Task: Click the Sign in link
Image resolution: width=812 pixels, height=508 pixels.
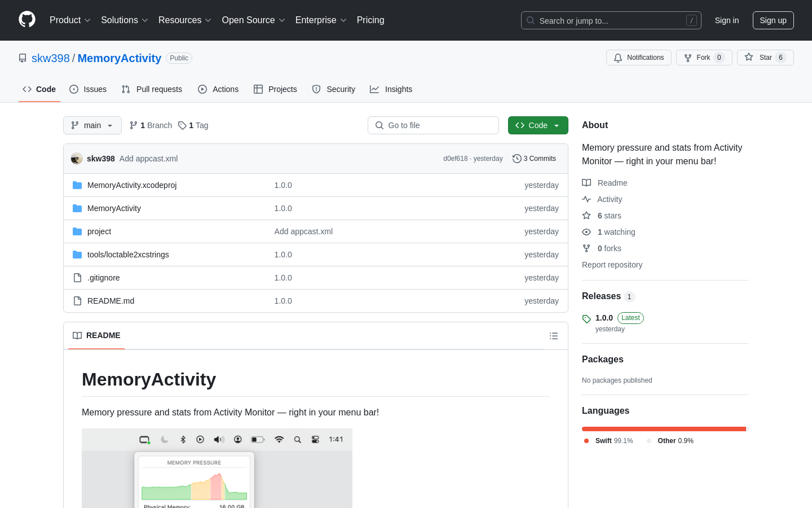Action: (x=727, y=20)
